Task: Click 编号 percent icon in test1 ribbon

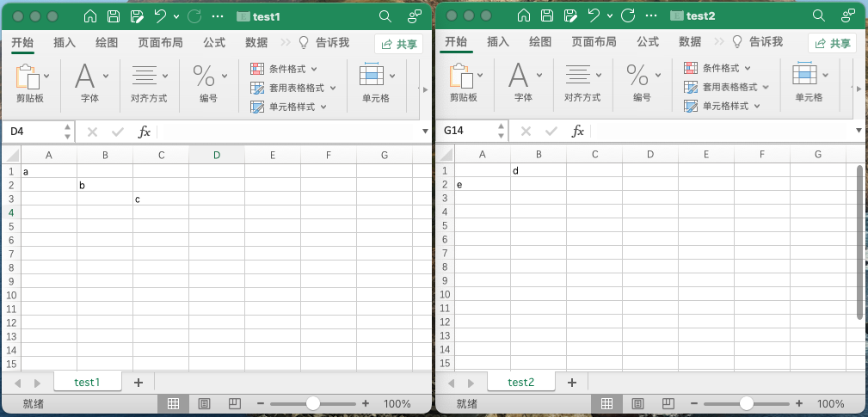Action: coord(204,76)
